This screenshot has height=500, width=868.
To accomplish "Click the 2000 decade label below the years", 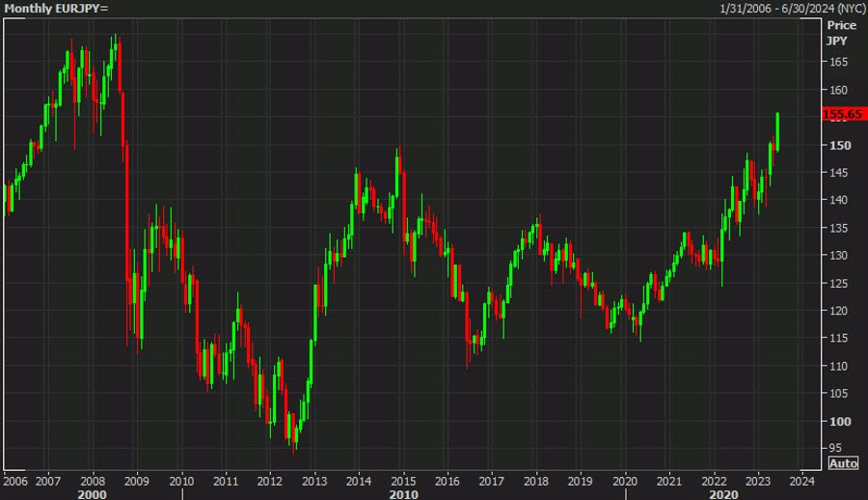I will point(93,493).
